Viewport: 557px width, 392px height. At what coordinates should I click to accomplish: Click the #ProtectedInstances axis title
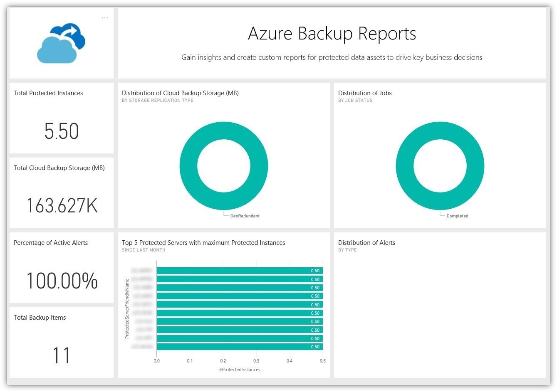[240, 370]
